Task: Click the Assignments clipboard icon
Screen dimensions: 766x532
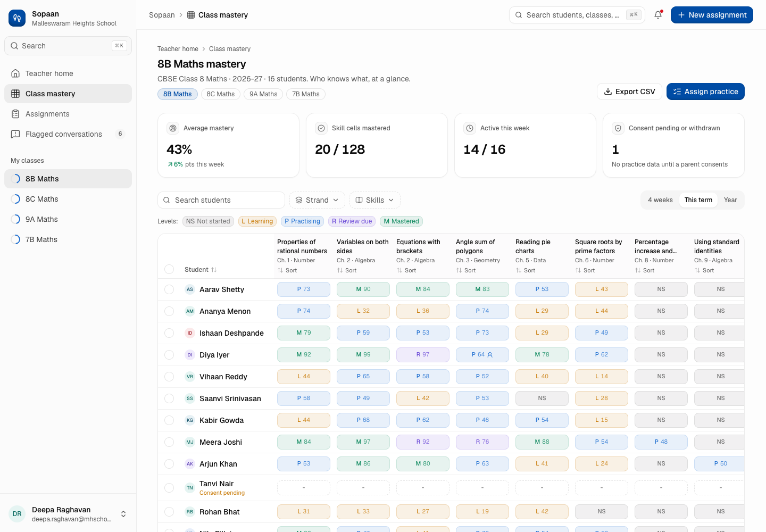Action: (x=15, y=114)
